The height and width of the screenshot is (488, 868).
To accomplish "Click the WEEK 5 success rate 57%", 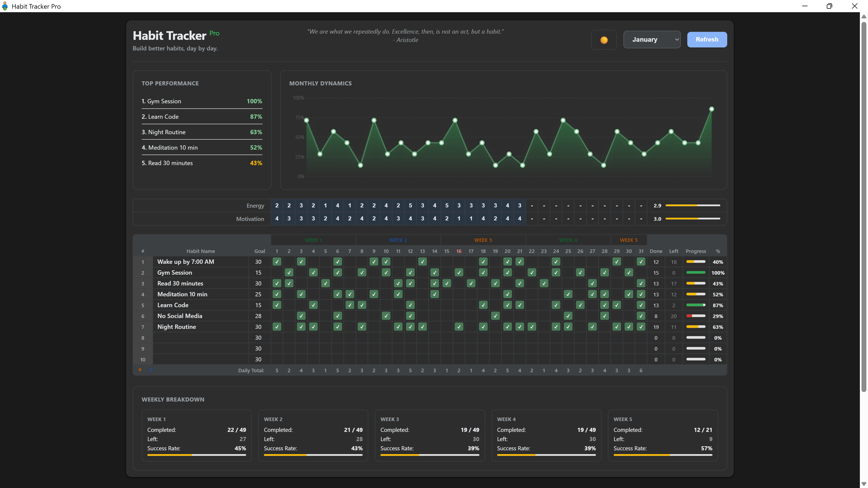I will (x=706, y=449).
